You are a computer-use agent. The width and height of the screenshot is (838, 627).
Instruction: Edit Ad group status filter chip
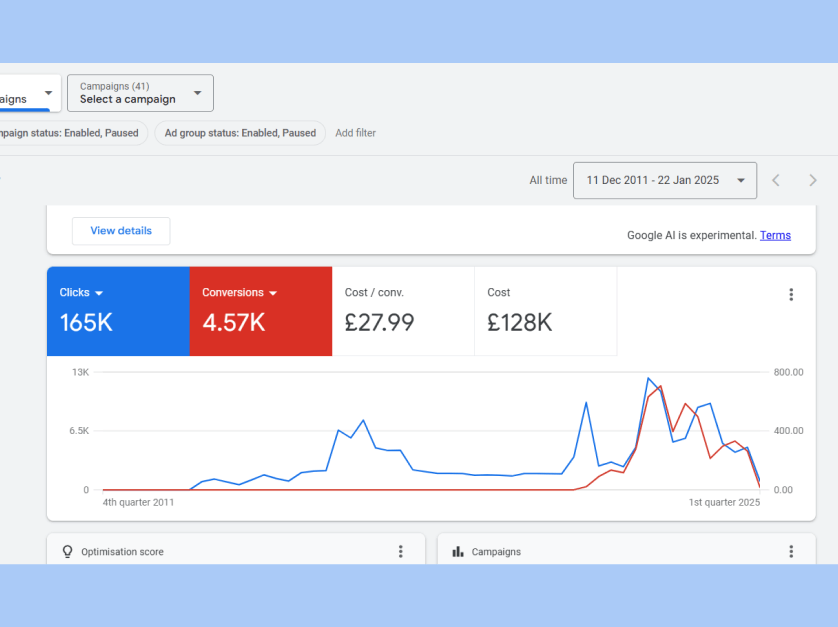240,133
